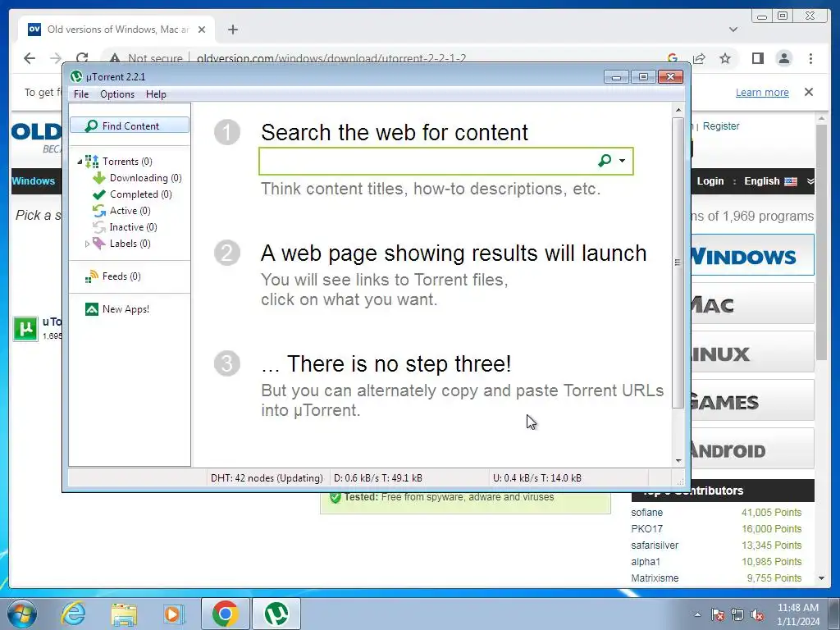
Task: Open the Help menu in µTorrent
Action: click(x=156, y=94)
